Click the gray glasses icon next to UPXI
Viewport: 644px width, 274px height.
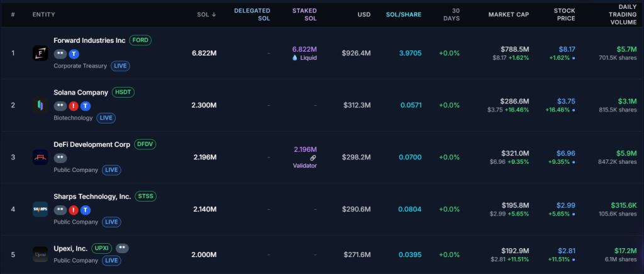click(122, 248)
